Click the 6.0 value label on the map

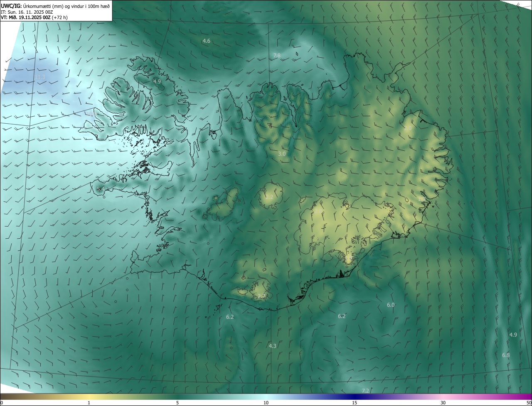pyautogui.click(x=391, y=305)
